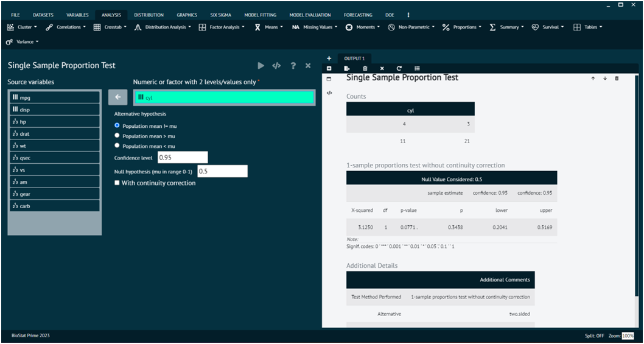Viewport: 644px width, 344px height.
Task: Toggle code view icon beside output
Action: click(329, 93)
